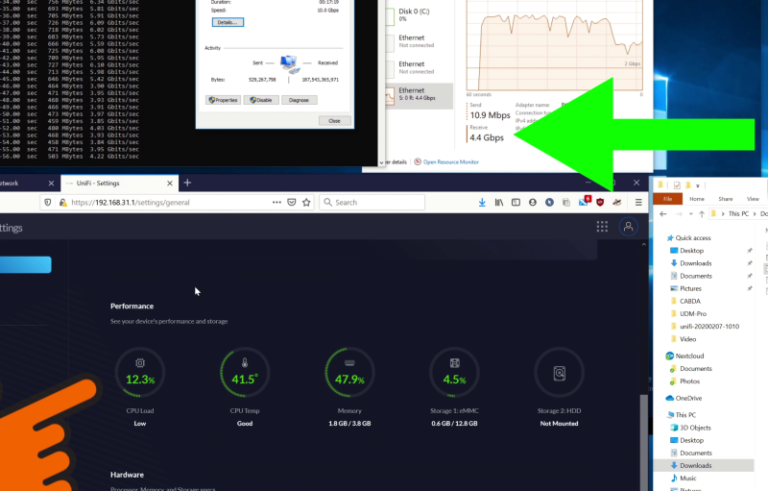The image size is (768, 491).
Task: Select Music under This PC
Action: (688, 478)
